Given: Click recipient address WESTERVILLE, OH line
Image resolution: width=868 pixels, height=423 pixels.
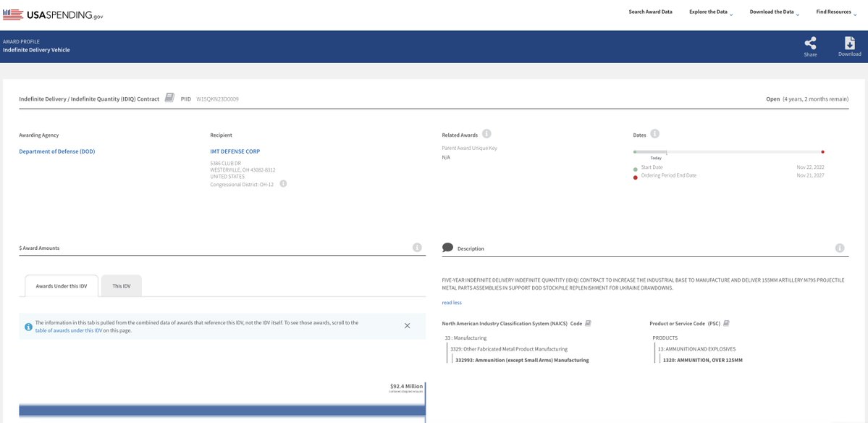Looking at the screenshot, I should point(243,170).
